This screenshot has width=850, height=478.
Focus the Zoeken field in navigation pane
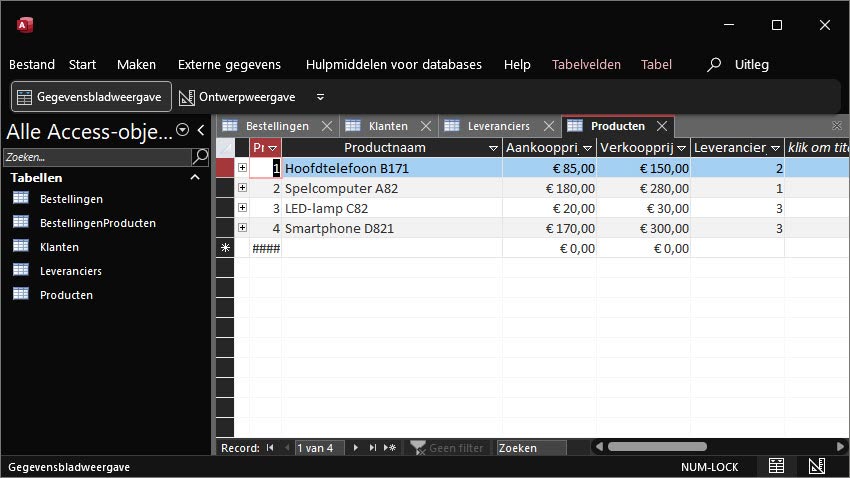(98, 157)
